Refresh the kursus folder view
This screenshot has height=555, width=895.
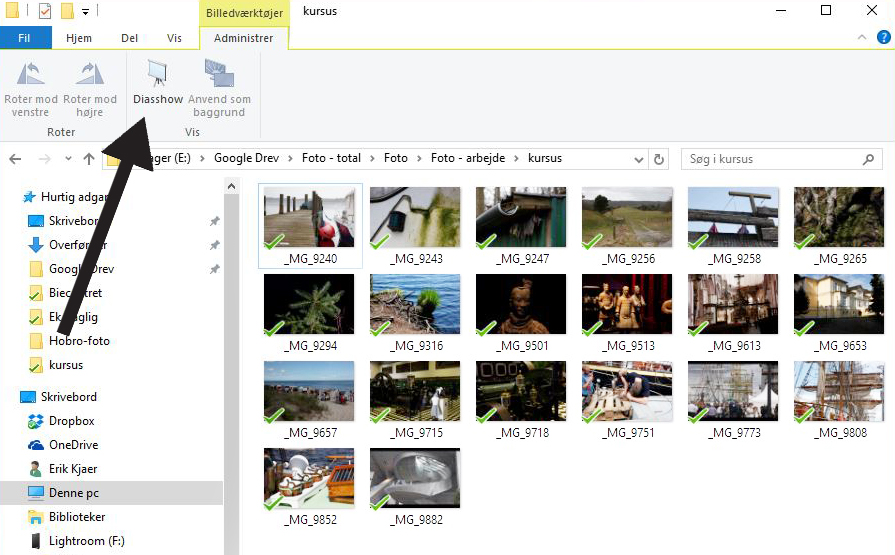[659, 159]
